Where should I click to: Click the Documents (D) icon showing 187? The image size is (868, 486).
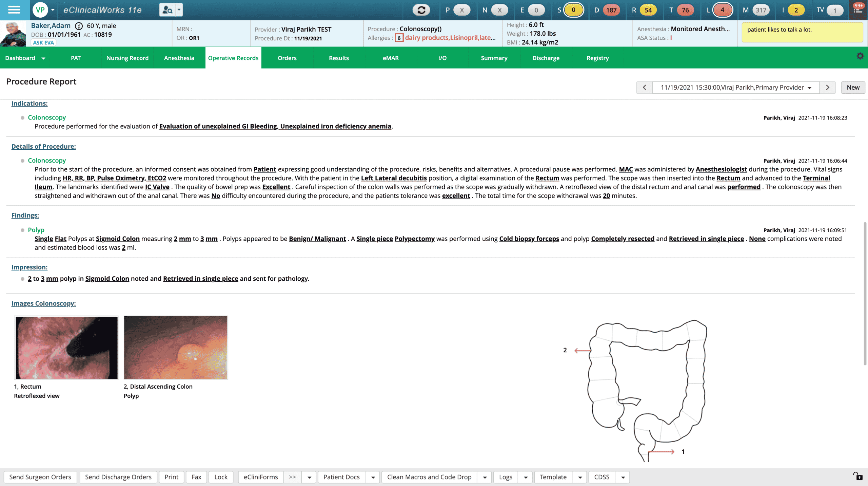point(612,10)
